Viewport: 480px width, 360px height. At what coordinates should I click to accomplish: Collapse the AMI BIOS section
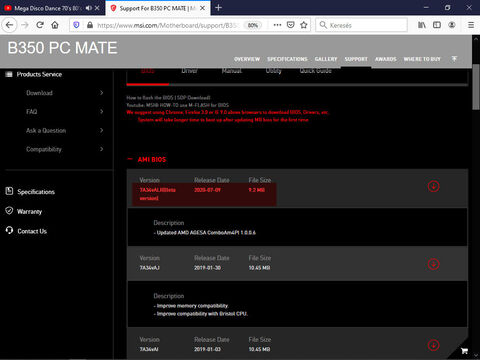[x=130, y=159]
